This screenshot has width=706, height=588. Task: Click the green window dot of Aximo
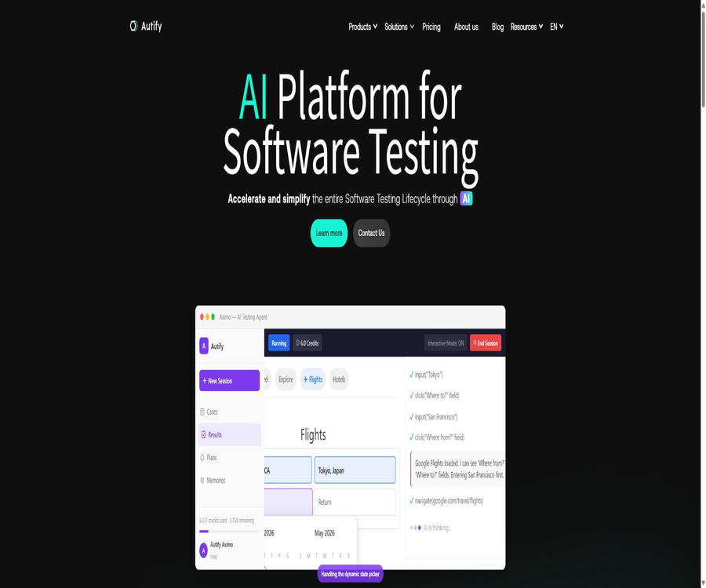pyautogui.click(x=213, y=318)
